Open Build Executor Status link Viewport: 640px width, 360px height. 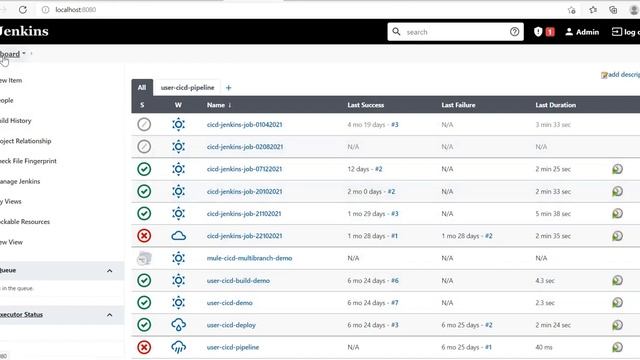pos(21,315)
